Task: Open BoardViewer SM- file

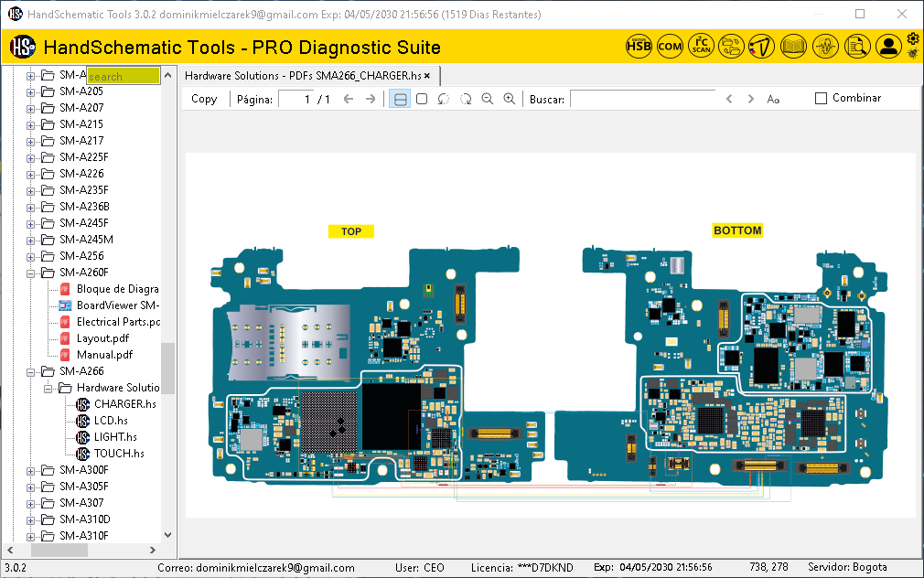Action: [x=118, y=305]
